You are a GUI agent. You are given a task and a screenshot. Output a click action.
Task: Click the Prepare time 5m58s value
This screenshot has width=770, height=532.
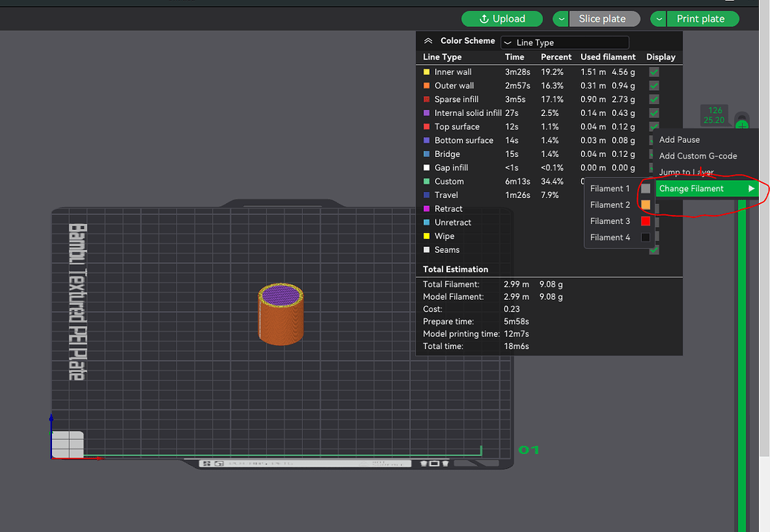click(x=516, y=321)
